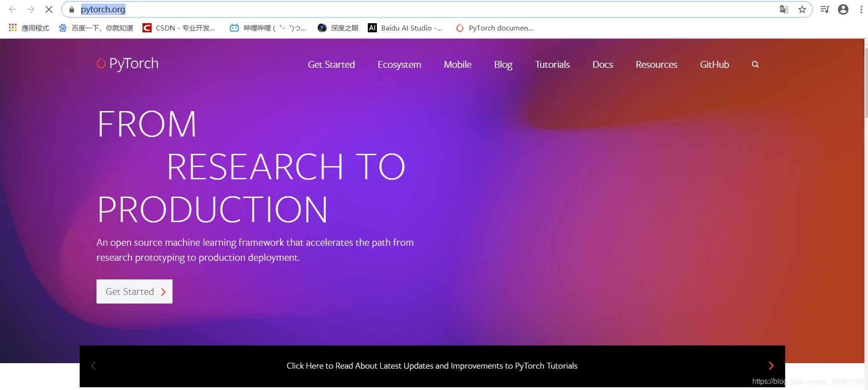
Task: Click the pytorch.org address bar field
Action: [410, 9]
